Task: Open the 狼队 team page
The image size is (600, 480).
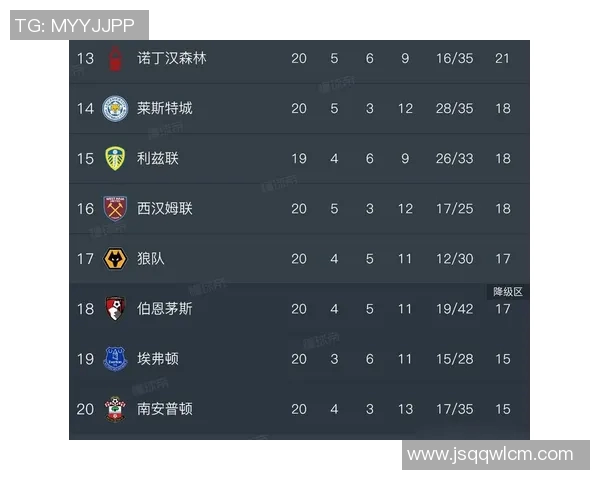Action: pos(151,258)
